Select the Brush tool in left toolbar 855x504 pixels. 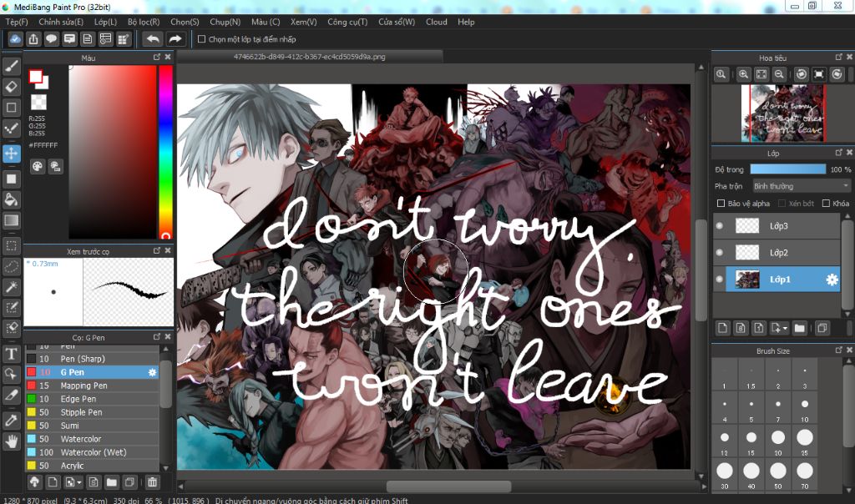tap(12, 67)
